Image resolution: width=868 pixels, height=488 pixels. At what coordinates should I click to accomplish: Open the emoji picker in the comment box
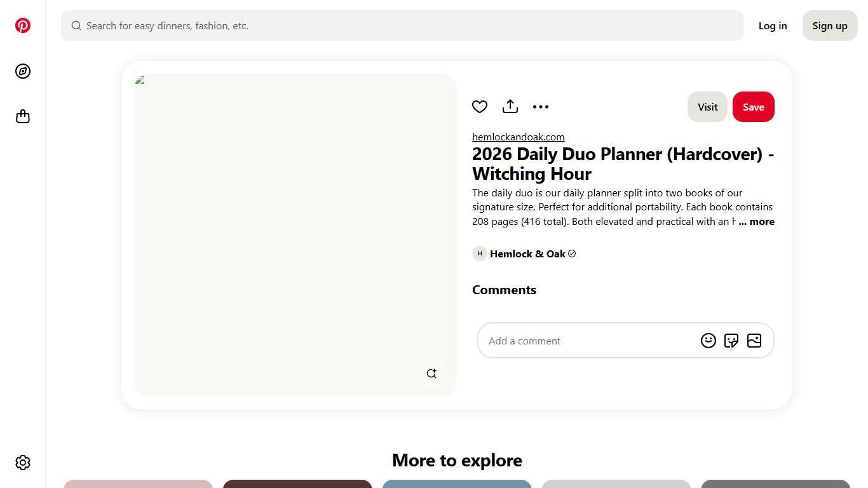click(x=709, y=341)
